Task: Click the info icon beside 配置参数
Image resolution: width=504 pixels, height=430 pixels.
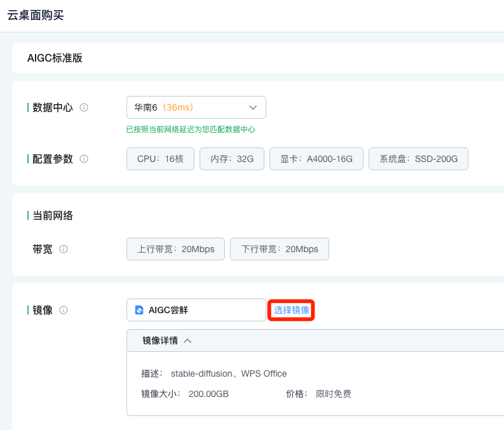Action: [84, 159]
